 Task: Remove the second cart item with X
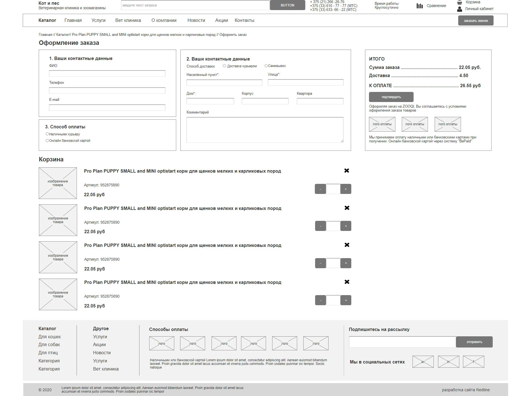pos(347,208)
